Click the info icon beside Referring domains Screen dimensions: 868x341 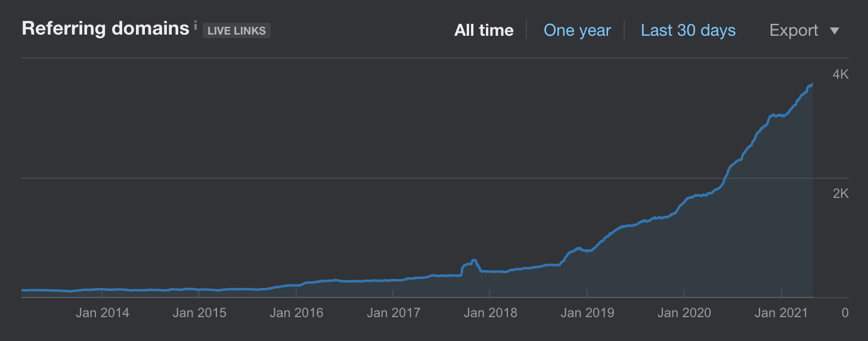(x=196, y=26)
